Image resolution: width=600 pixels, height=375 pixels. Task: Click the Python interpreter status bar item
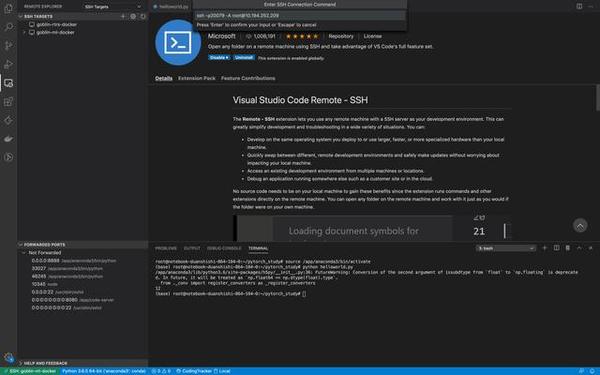click(x=104, y=371)
